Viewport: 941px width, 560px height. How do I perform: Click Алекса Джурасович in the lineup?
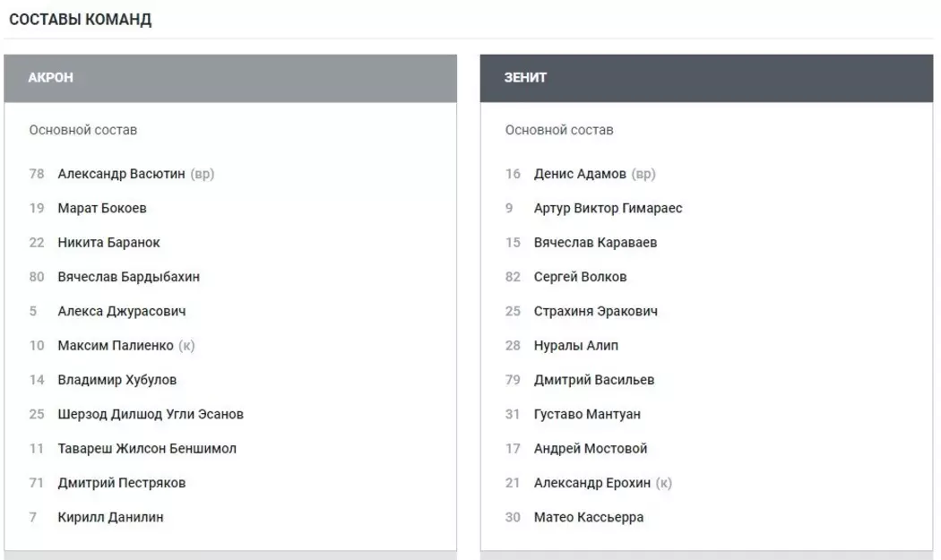pos(122,311)
